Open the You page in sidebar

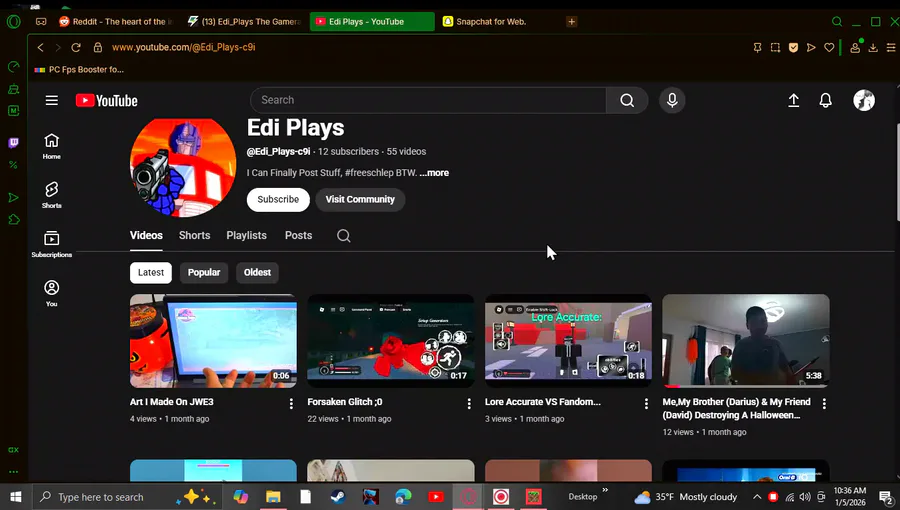click(52, 294)
